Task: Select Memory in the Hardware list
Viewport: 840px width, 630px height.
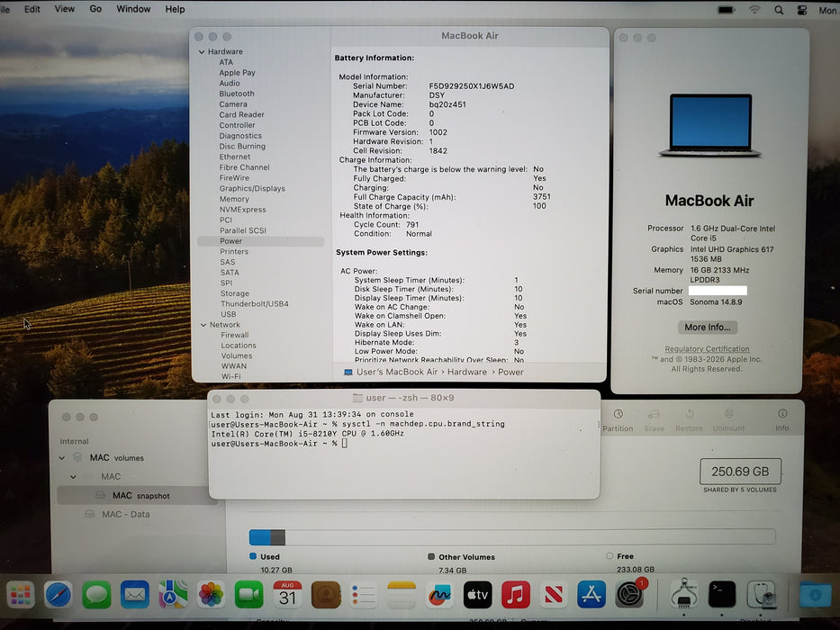Action: tap(234, 199)
